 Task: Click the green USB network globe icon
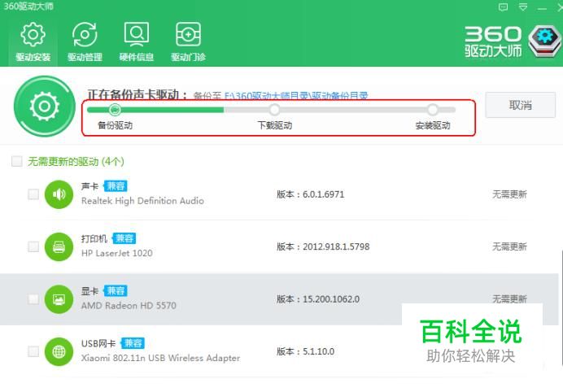59,351
